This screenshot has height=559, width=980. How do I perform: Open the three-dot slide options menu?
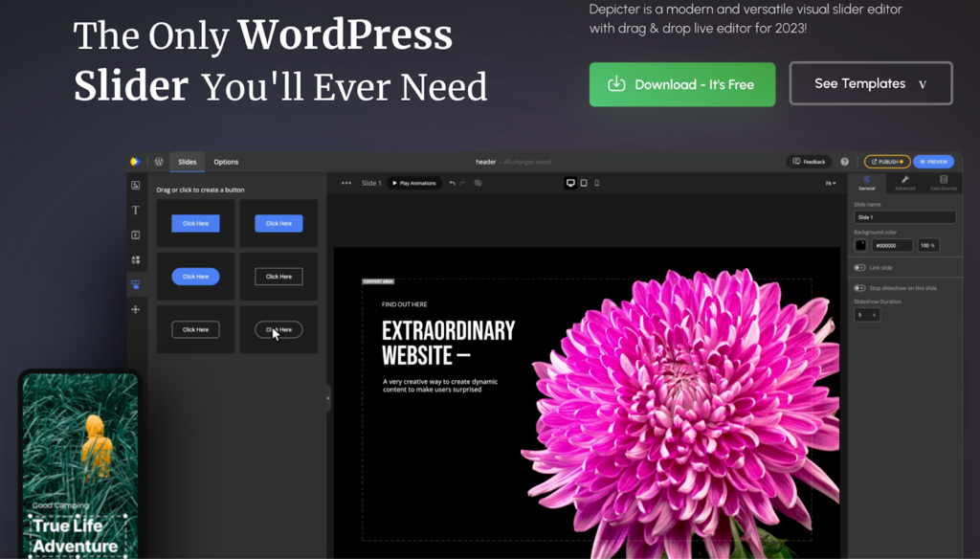[345, 183]
